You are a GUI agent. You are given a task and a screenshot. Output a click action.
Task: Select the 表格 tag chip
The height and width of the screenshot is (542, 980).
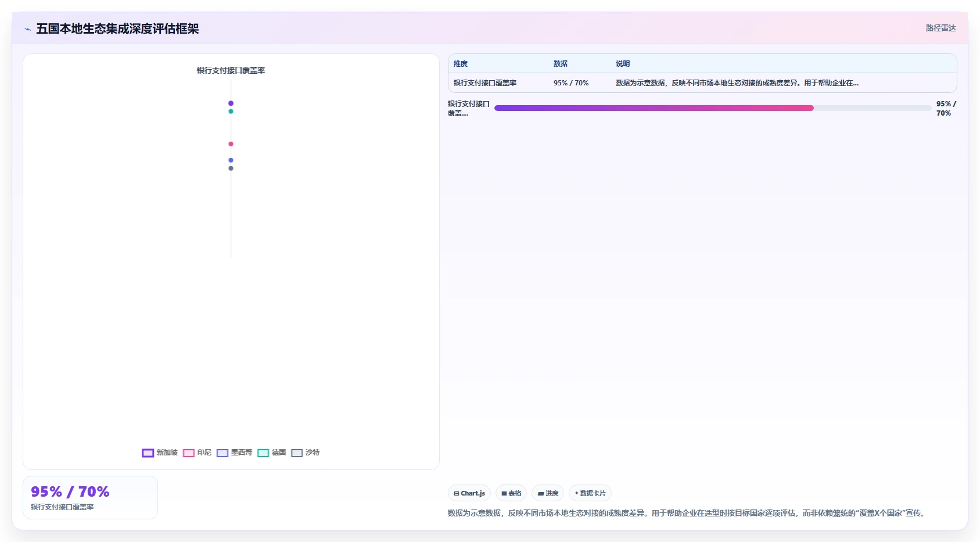pyautogui.click(x=511, y=493)
